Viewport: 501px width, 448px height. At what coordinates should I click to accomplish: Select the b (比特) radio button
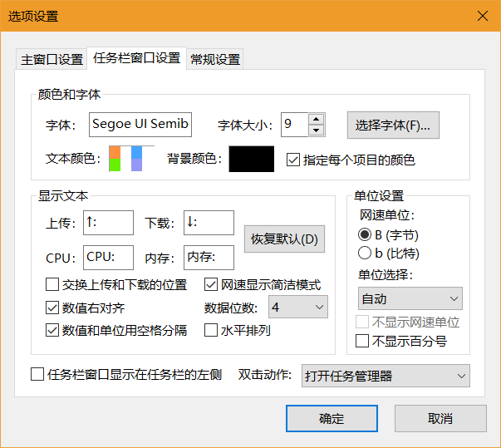[365, 253]
